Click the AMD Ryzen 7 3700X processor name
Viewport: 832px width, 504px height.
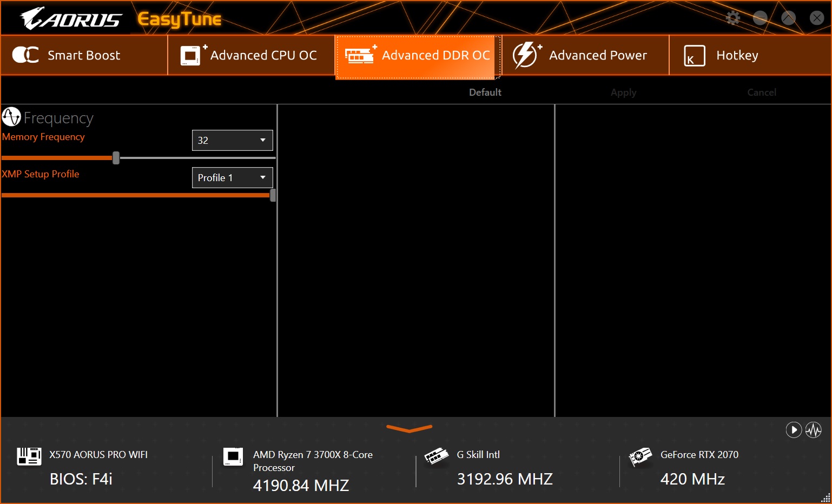tap(313, 461)
